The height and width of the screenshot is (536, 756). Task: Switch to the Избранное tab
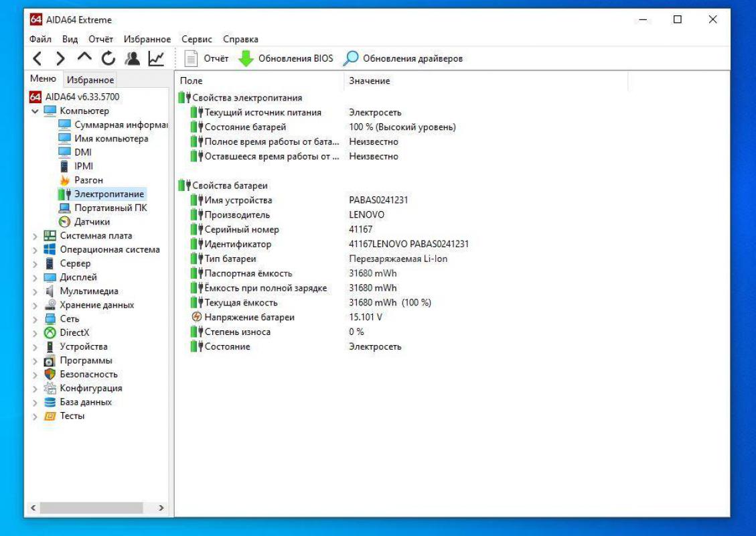pyautogui.click(x=90, y=80)
